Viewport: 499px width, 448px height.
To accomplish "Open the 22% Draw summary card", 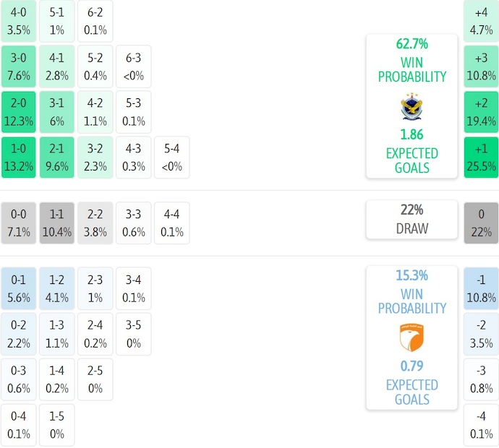I will [411, 219].
